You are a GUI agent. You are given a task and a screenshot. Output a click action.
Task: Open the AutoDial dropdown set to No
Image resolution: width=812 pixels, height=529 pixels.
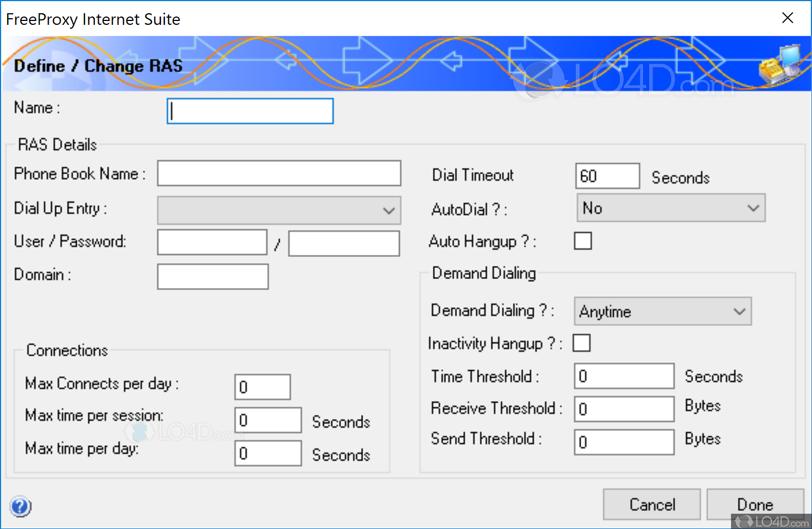point(671,208)
